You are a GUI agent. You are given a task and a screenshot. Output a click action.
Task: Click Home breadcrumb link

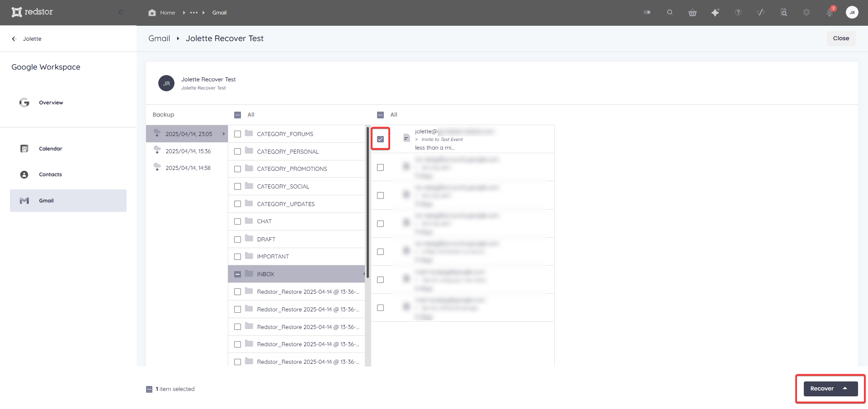point(167,13)
